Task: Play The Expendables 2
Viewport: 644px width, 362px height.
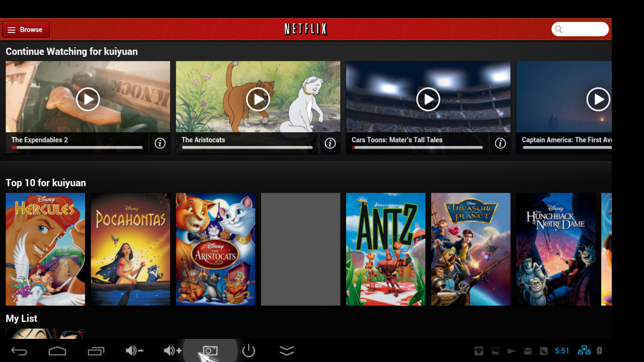Action: 88,100
